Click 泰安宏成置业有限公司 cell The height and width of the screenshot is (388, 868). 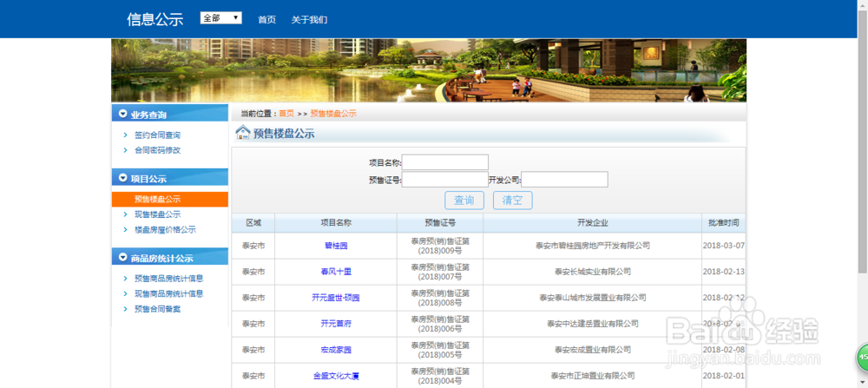click(x=592, y=350)
